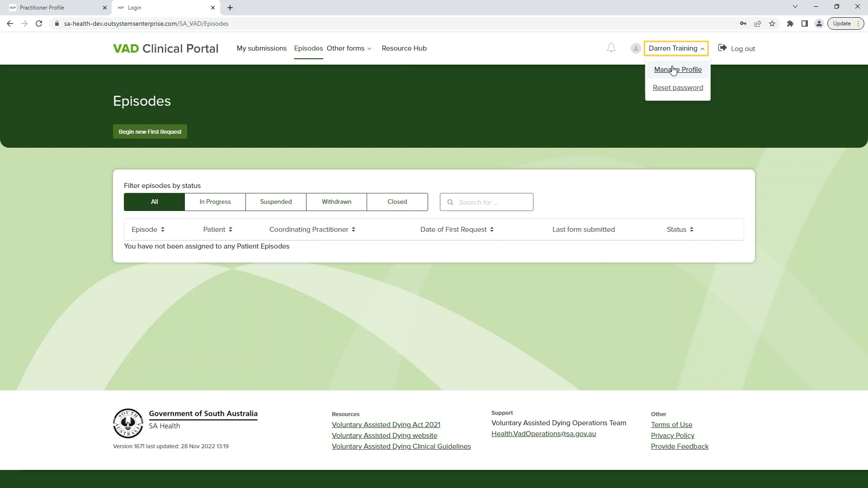The height and width of the screenshot is (488, 868).
Task: Open the notifications bell
Action: coord(611,48)
